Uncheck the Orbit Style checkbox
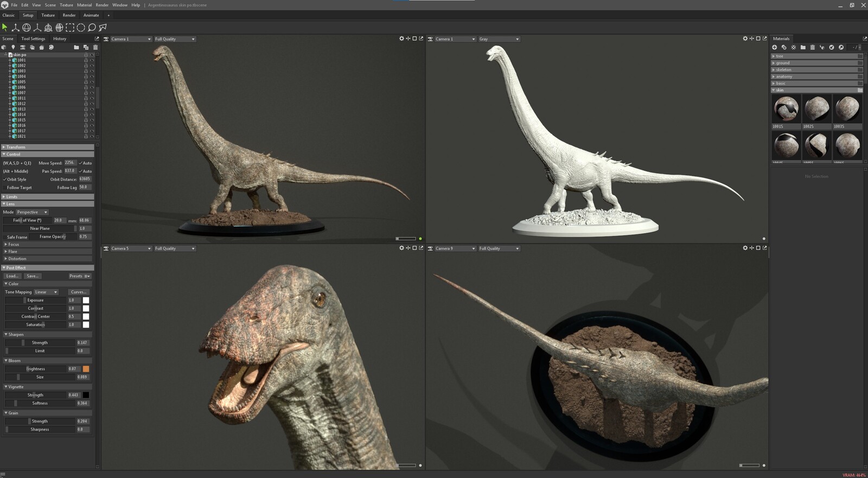This screenshot has height=478, width=868. click(x=5, y=179)
